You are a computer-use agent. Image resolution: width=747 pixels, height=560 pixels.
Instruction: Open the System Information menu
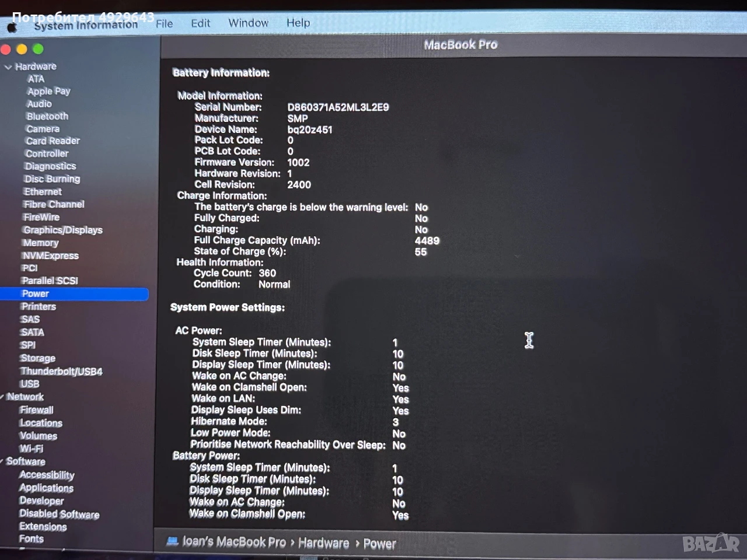(86, 25)
